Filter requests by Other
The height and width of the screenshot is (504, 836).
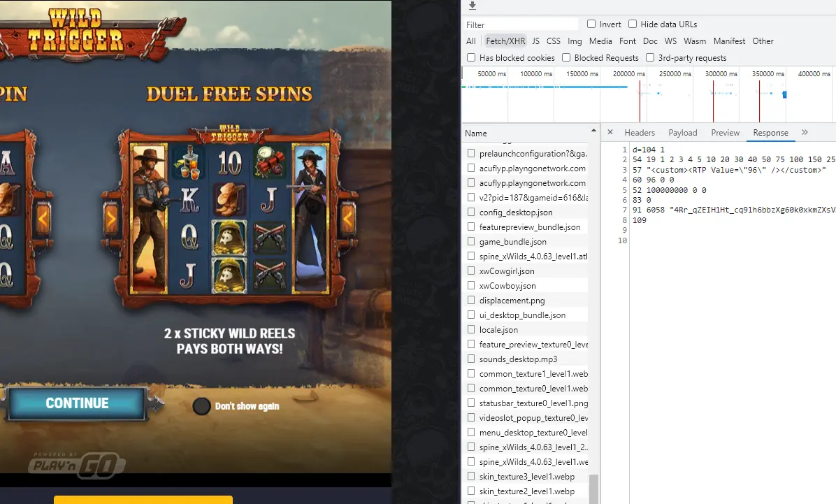point(763,41)
